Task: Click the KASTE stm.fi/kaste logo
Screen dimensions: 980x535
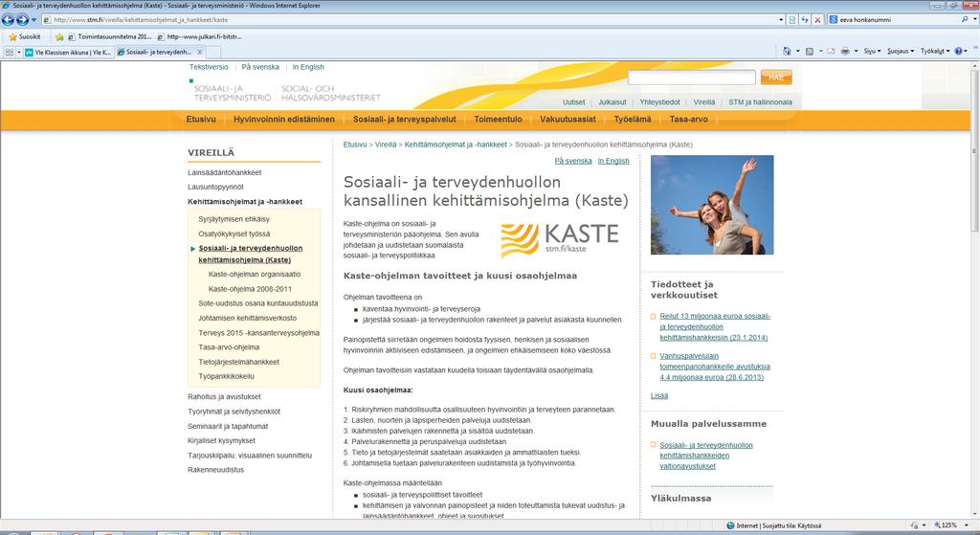Action: pyautogui.click(x=559, y=240)
